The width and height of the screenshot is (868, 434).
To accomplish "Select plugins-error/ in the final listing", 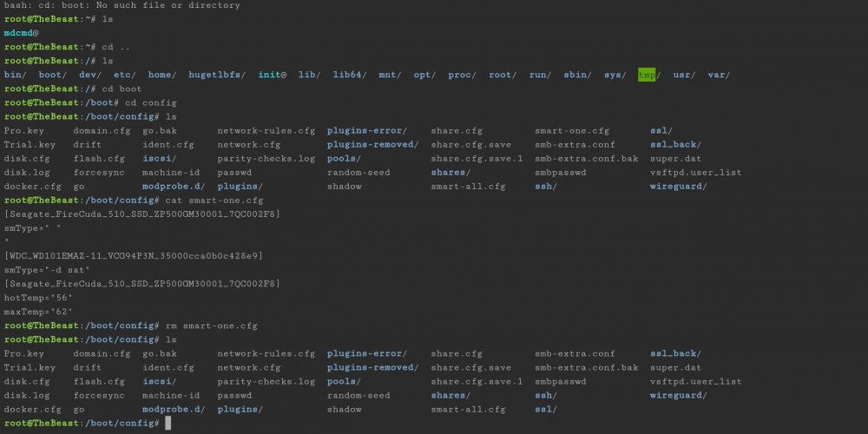I will click(x=367, y=353).
